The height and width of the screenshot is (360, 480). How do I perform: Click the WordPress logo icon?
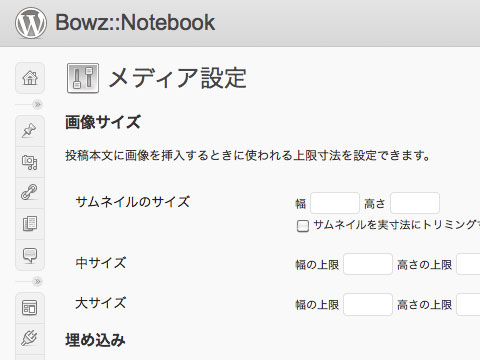point(31,23)
